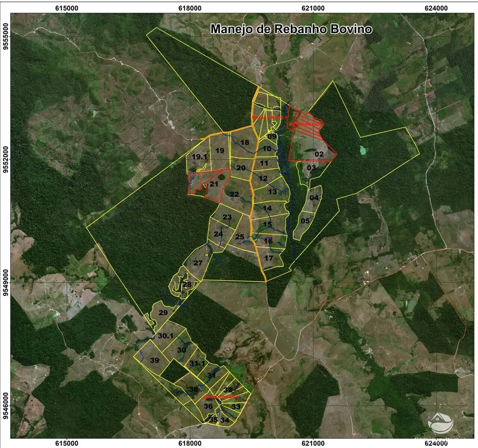The width and height of the screenshot is (478, 448).
Task: Click plot number 13
Action: (273, 192)
